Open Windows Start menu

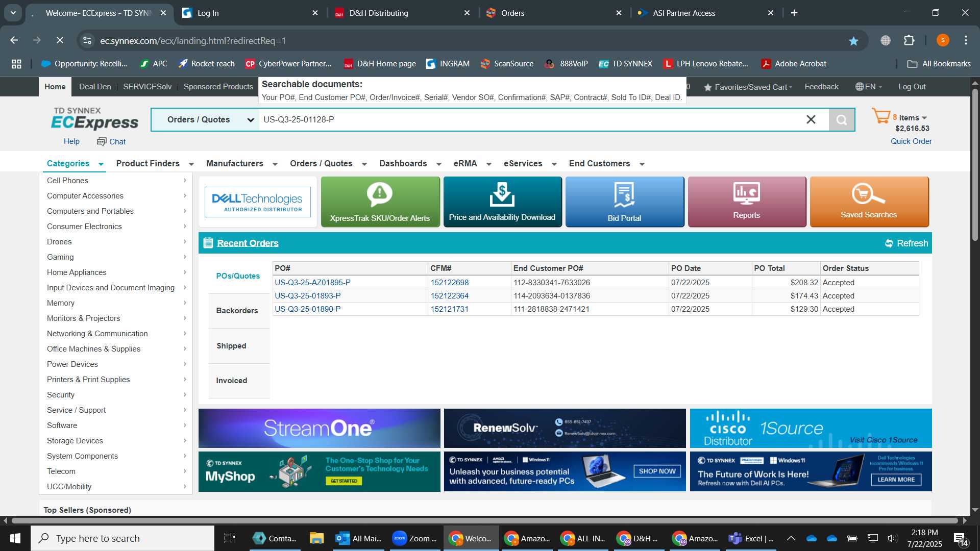pos(15,538)
